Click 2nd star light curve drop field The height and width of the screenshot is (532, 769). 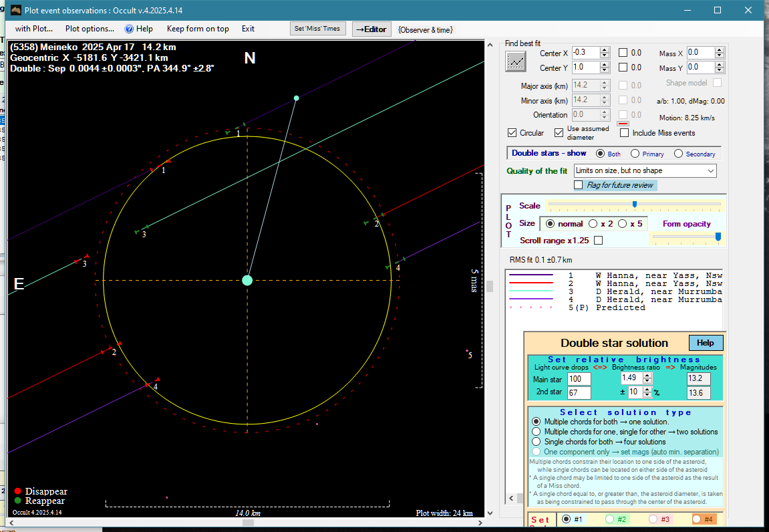(579, 392)
